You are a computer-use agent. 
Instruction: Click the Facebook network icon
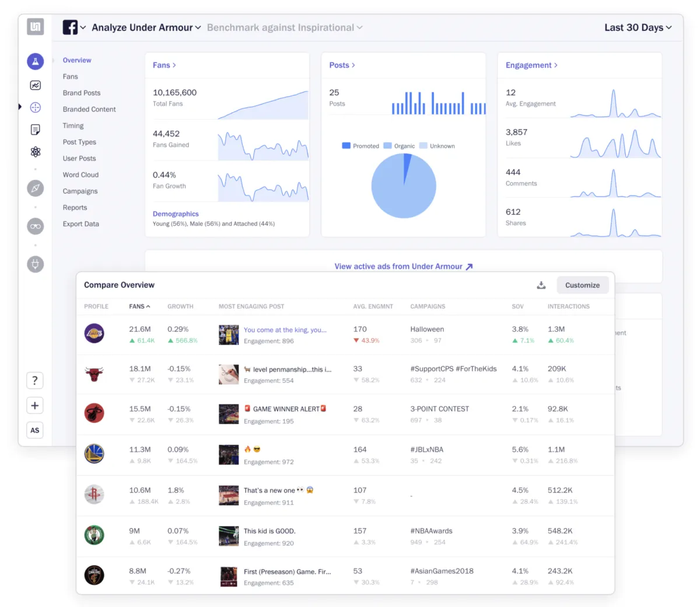(x=70, y=27)
